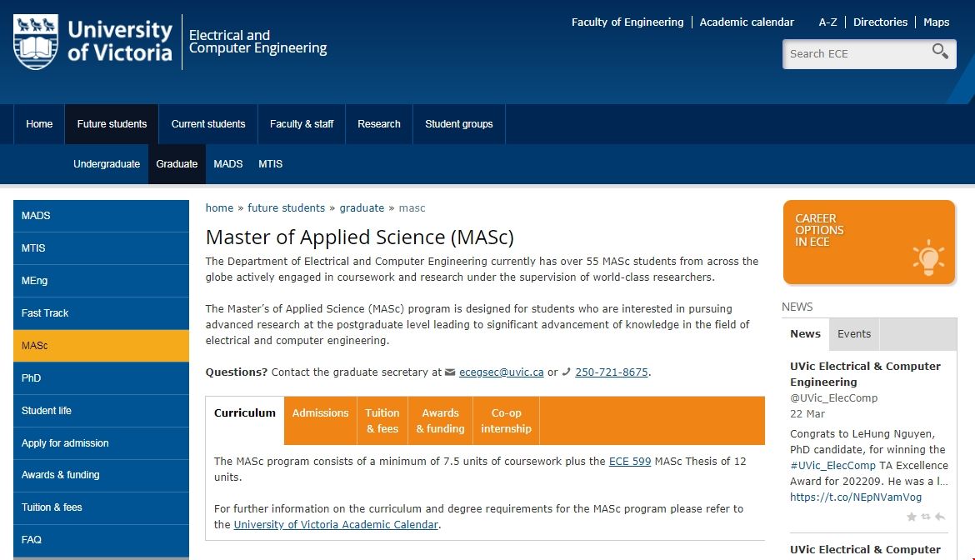This screenshot has height=560, width=975.
Task: Focus the Search ECE input field
Action: coord(854,54)
